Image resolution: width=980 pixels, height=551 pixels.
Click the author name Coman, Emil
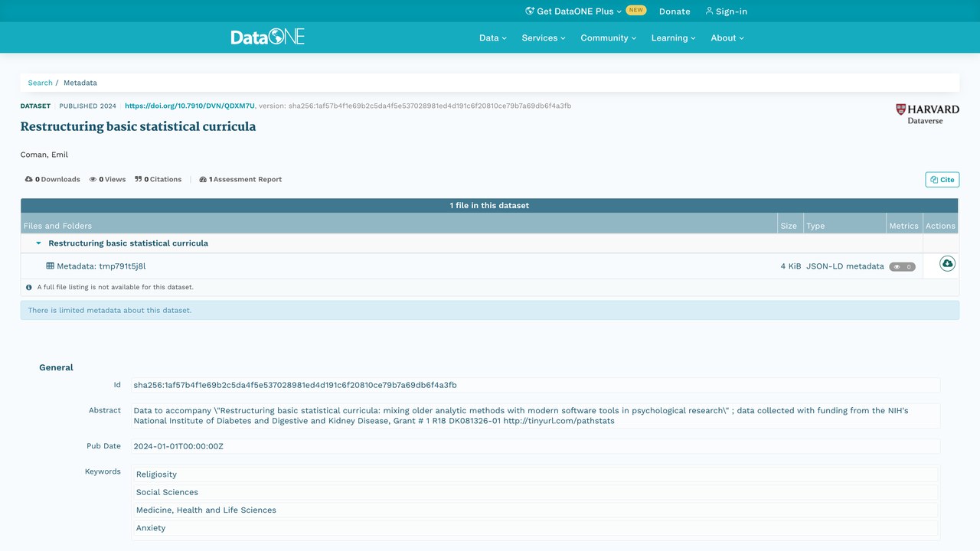[x=44, y=155]
